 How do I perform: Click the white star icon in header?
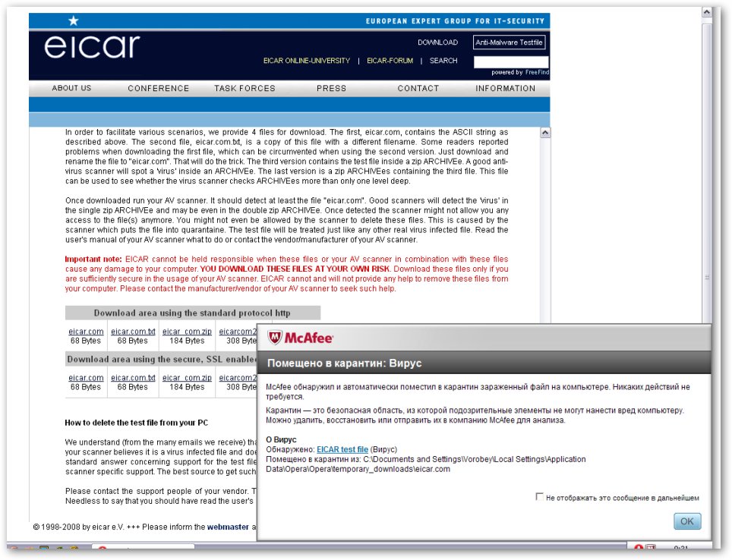[x=74, y=20]
